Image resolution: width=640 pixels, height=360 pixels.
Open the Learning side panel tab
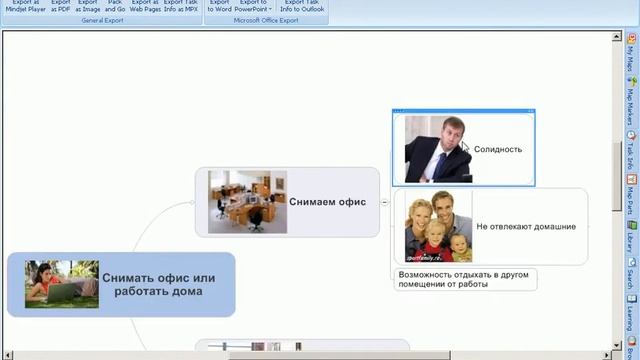coord(631,313)
